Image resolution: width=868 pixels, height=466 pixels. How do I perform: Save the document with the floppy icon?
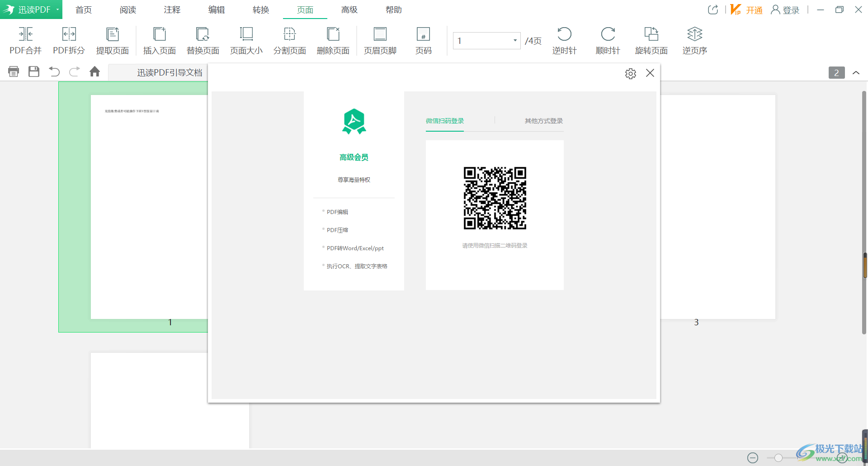click(34, 71)
